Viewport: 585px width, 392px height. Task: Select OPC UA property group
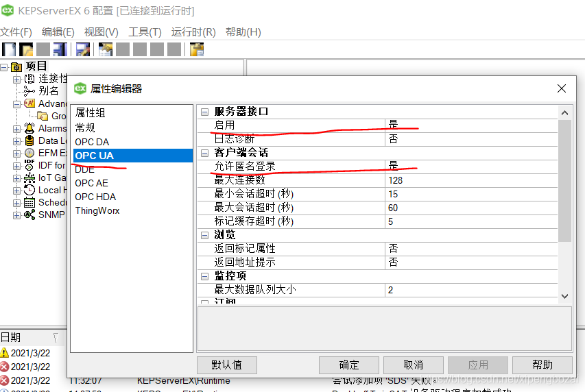pos(132,156)
